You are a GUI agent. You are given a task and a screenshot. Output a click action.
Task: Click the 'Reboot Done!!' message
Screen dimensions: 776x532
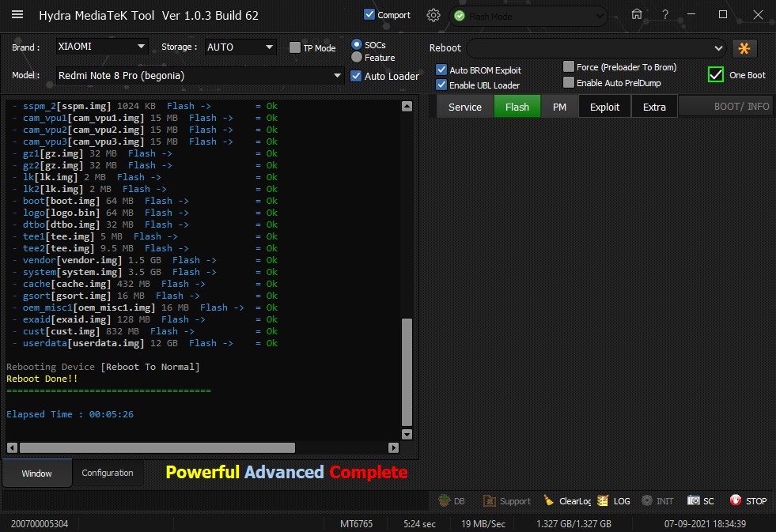pos(42,379)
